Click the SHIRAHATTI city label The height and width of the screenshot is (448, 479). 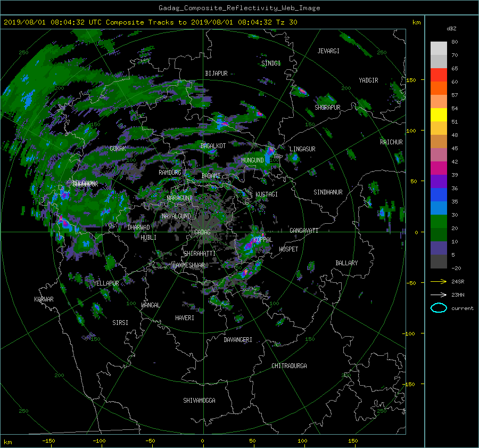pos(200,254)
